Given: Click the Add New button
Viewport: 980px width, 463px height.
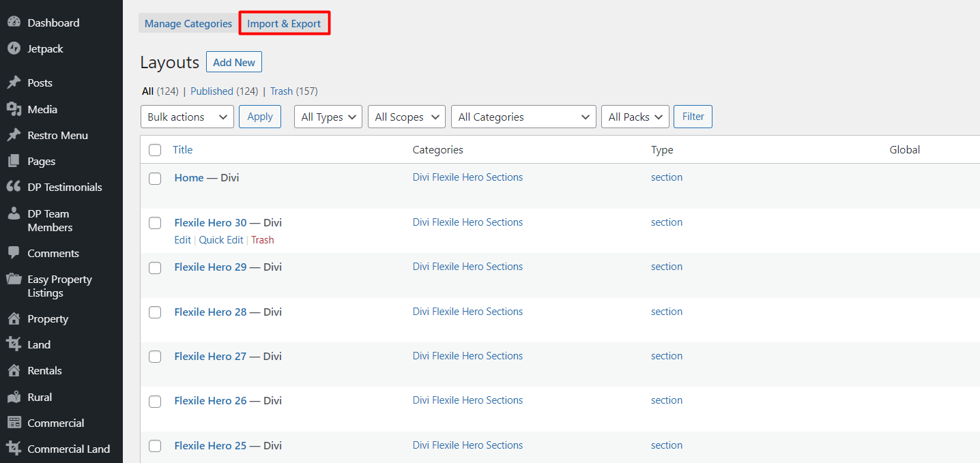Looking at the screenshot, I should click(233, 61).
